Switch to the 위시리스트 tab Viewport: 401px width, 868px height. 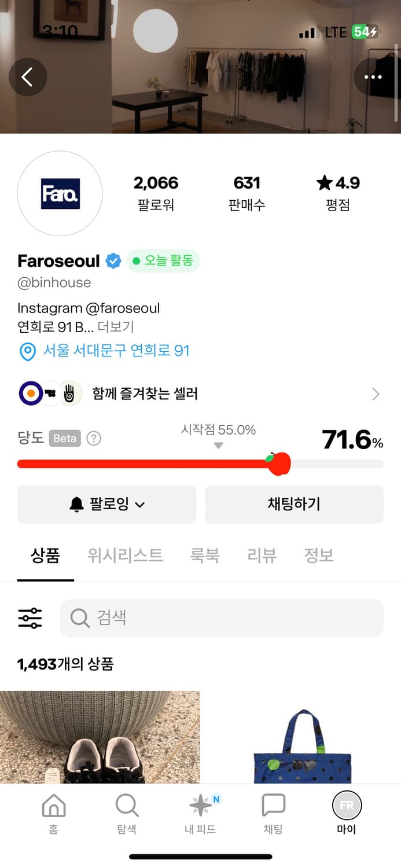click(x=125, y=556)
